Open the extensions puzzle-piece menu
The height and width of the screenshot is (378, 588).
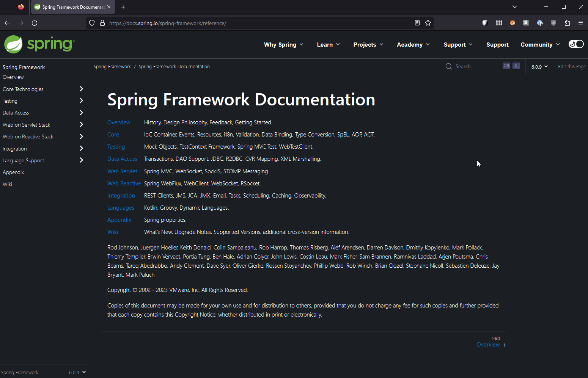tap(567, 23)
